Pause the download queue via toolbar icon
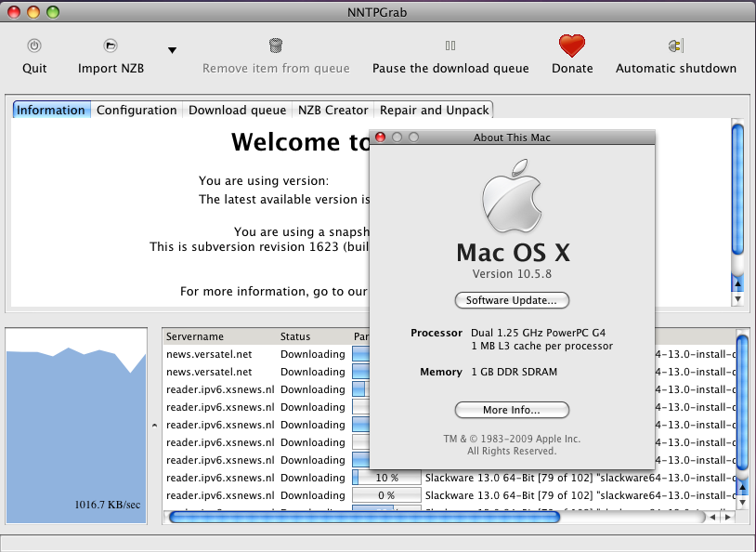Viewport: 756px width, 552px height. [x=450, y=46]
